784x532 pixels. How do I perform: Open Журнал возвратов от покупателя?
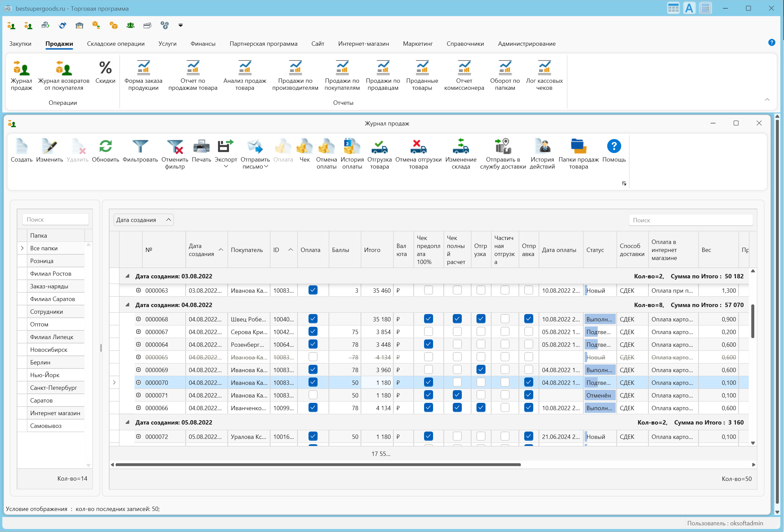pyautogui.click(x=63, y=68)
